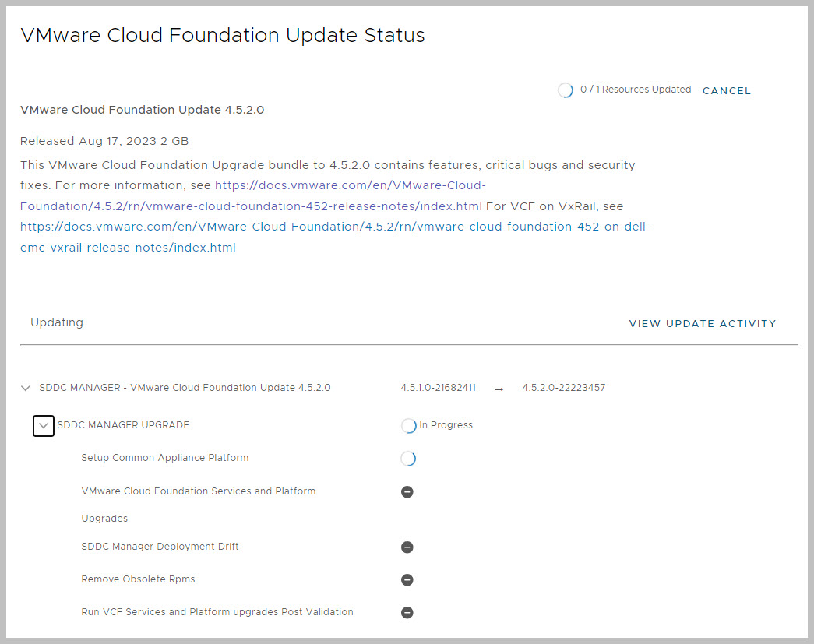
Task: Open VIEW UPDATE ACTIVITY link
Action: coord(703,323)
